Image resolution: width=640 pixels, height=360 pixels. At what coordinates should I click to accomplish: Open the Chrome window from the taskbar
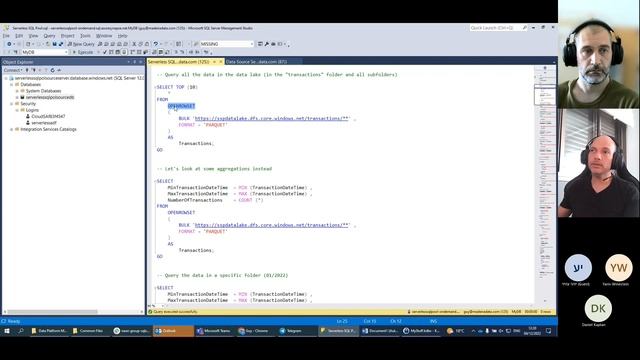coord(256,331)
